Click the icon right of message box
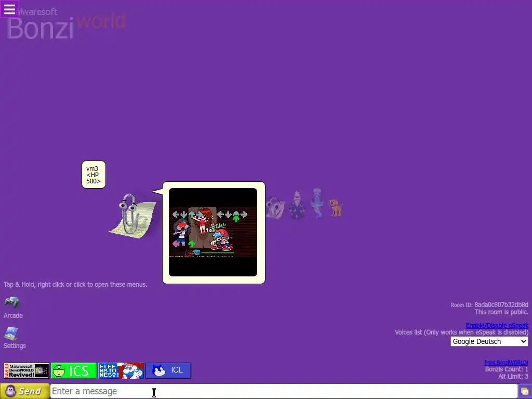This screenshot has height=399, width=532. click(525, 392)
